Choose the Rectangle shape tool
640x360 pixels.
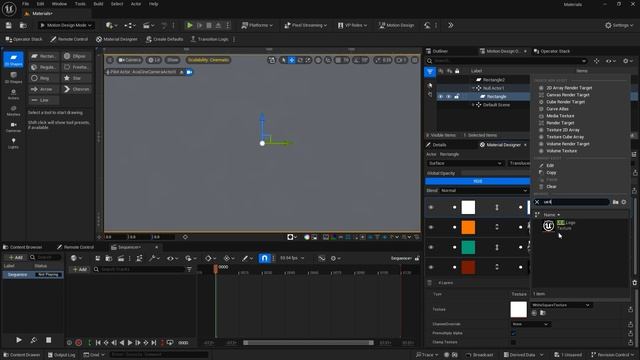coord(45,56)
